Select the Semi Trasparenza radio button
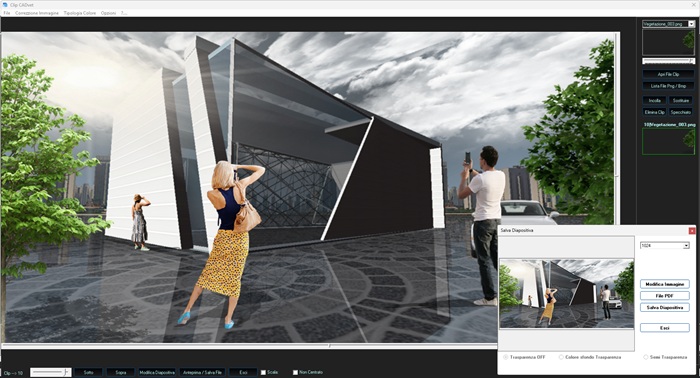The image size is (700, 378). (x=646, y=357)
